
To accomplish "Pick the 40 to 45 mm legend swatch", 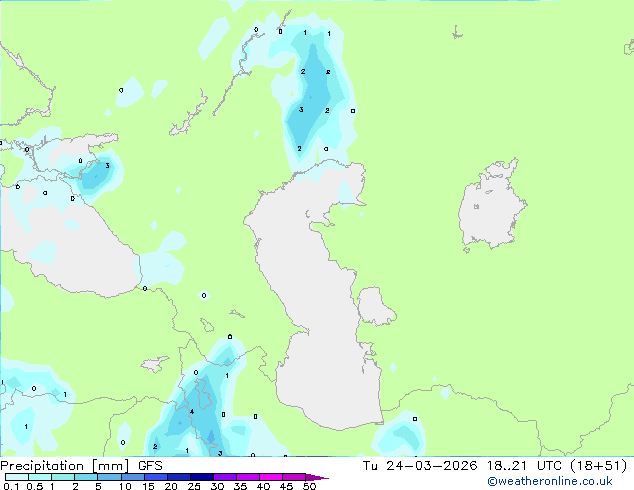I will pyautogui.click(x=271, y=477).
